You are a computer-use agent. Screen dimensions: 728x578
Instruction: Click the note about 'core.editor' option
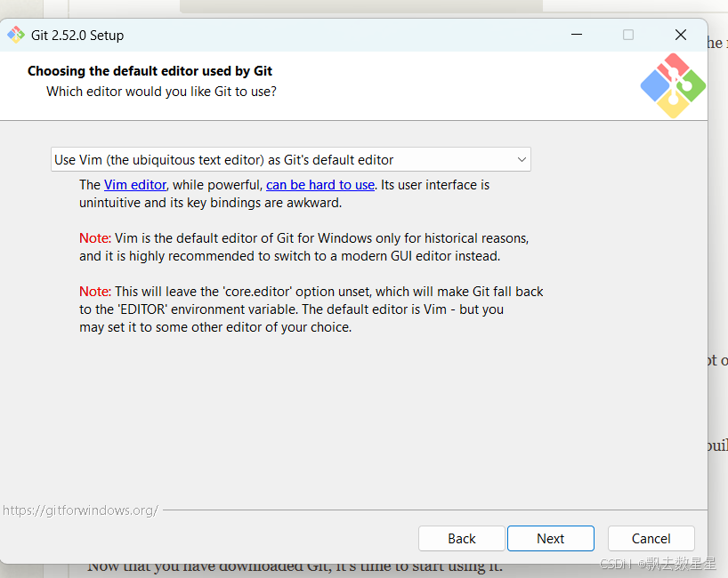pos(311,309)
